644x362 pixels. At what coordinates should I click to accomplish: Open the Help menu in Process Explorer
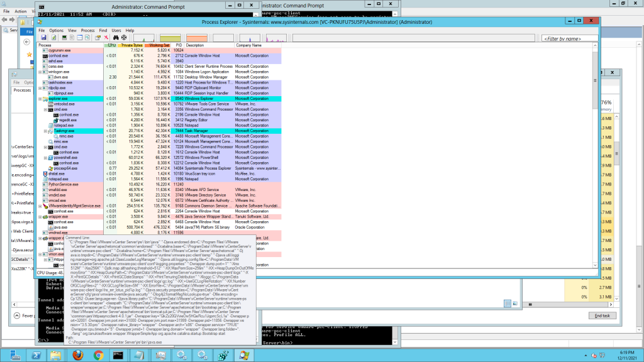point(130,30)
